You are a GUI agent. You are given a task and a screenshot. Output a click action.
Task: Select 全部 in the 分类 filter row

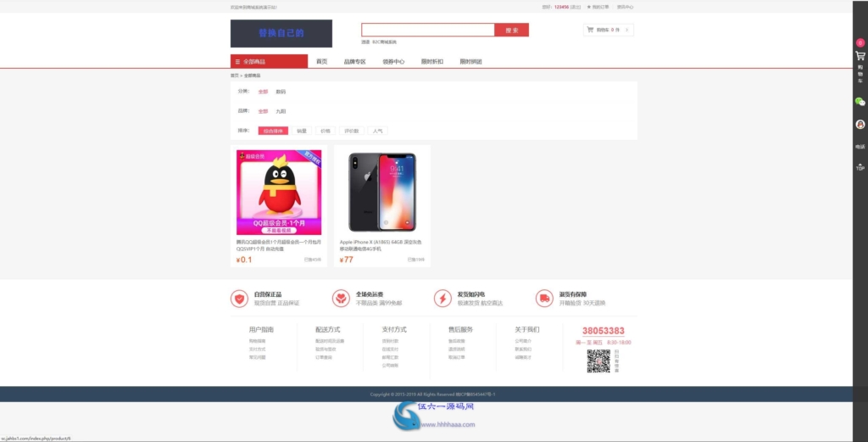263,92
